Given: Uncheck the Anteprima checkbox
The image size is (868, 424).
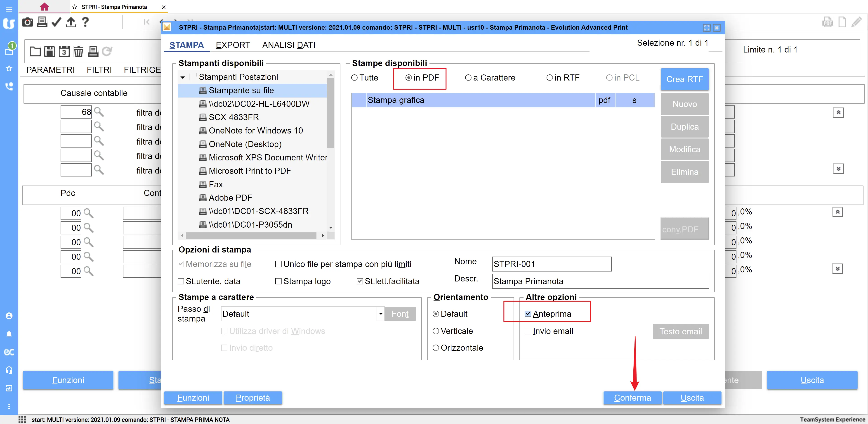Looking at the screenshot, I should point(528,314).
